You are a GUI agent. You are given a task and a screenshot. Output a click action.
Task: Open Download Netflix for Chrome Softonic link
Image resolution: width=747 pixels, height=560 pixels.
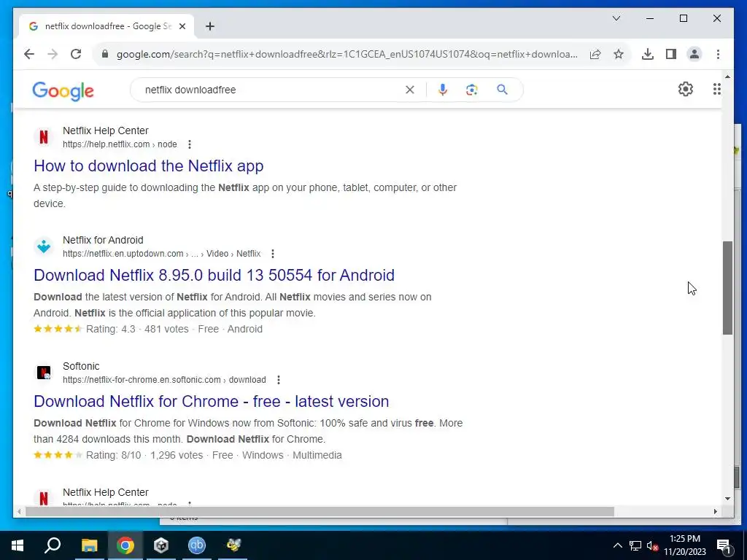[x=211, y=402]
